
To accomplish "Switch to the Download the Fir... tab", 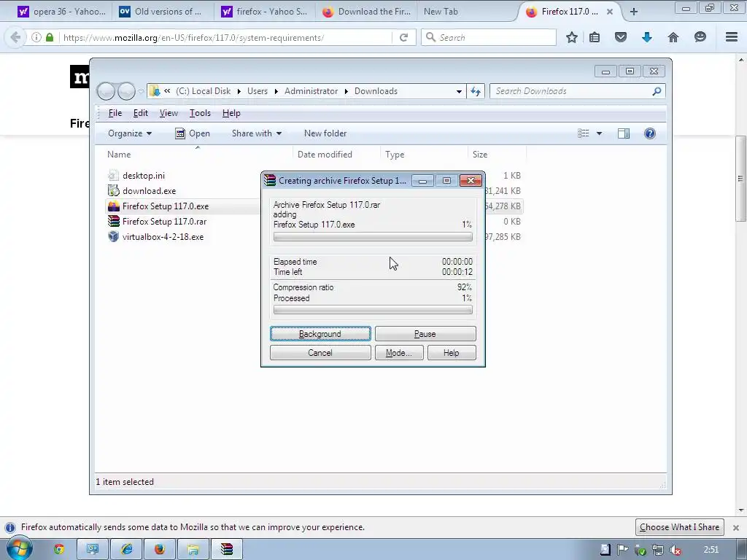I will coord(366,12).
